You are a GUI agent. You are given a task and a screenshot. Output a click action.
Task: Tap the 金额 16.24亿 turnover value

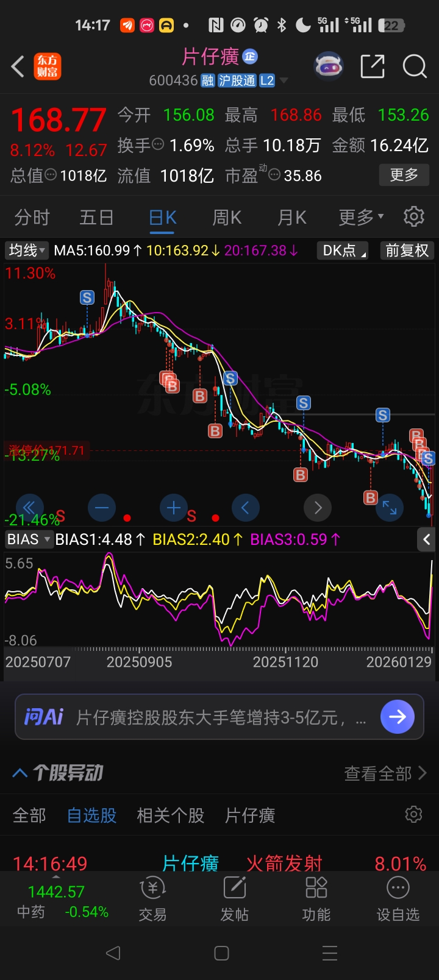[x=380, y=145]
